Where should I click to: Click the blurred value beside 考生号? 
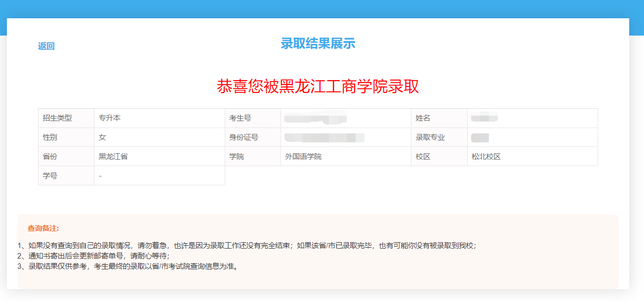coord(316,118)
